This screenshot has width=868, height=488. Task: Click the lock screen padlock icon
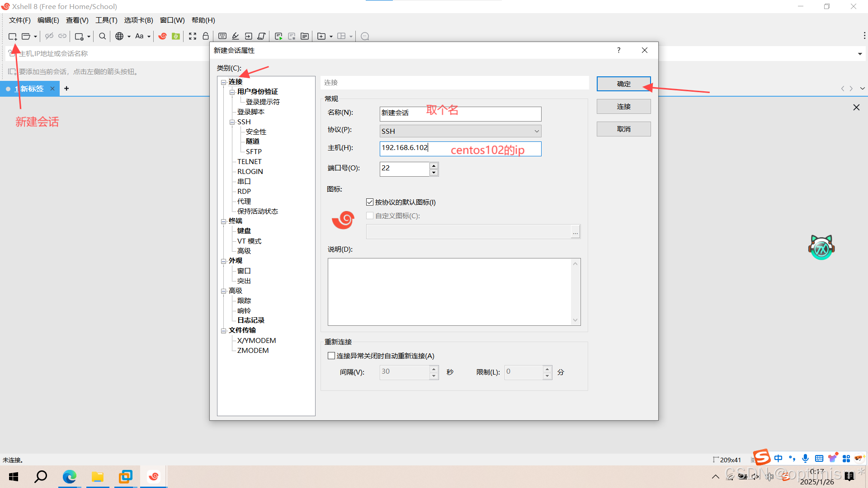point(206,37)
